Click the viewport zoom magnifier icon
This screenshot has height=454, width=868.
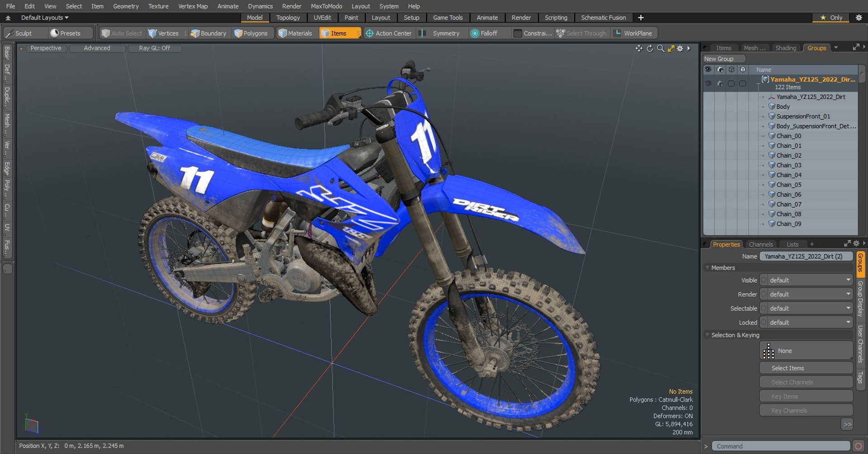coord(660,48)
